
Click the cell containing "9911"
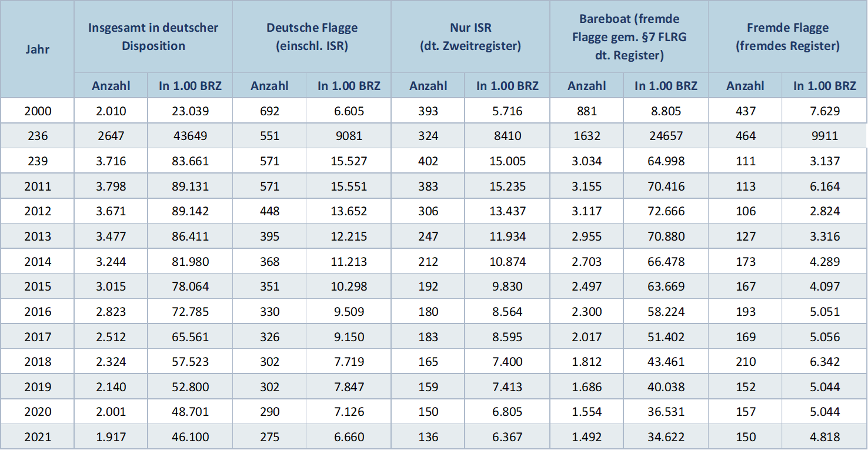[x=825, y=136]
